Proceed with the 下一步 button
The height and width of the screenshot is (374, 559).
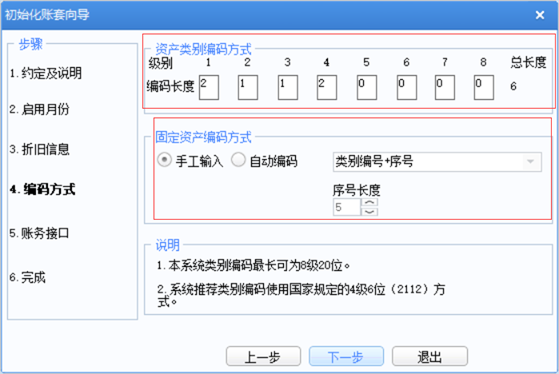coord(346,356)
